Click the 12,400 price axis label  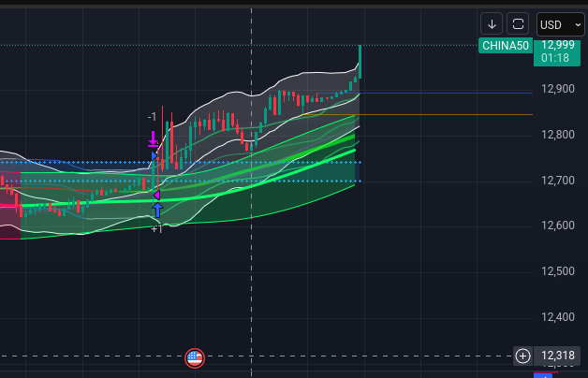(558, 317)
